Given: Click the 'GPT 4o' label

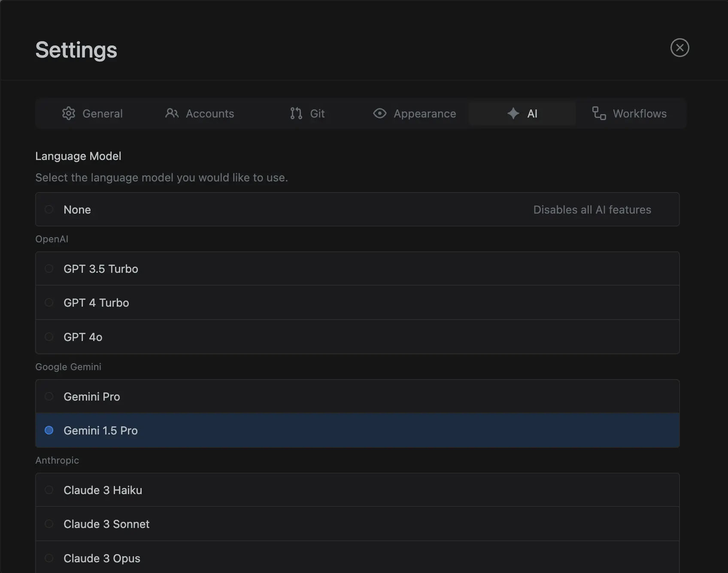Looking at the screenshot, I should click(x=83, y=337).
